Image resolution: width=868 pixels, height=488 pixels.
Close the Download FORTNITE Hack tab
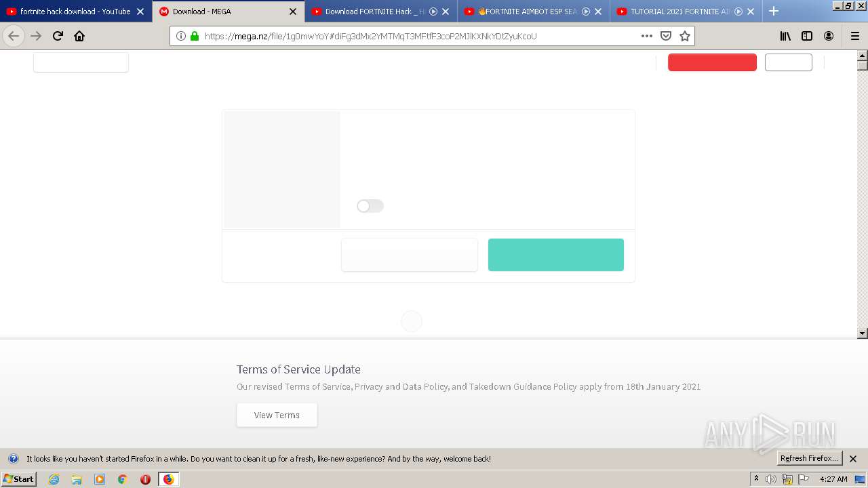click(x=446, y=12)
